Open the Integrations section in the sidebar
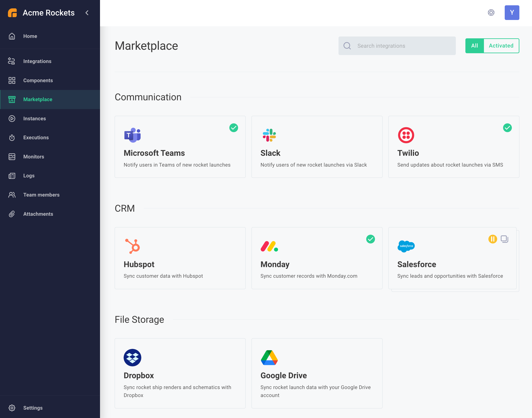 click(x=37, y=61)
